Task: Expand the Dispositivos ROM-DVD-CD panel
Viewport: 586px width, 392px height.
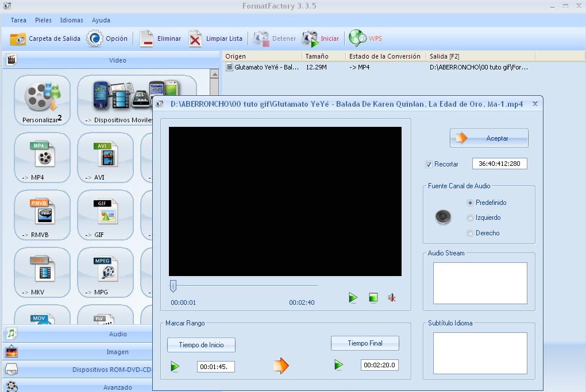Action: pos(78,370)
